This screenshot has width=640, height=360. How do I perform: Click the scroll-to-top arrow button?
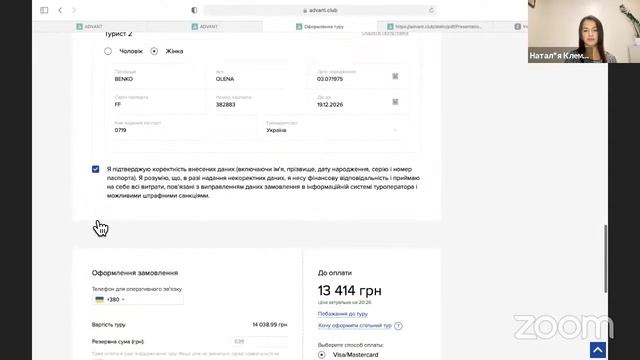pos(598,350)
